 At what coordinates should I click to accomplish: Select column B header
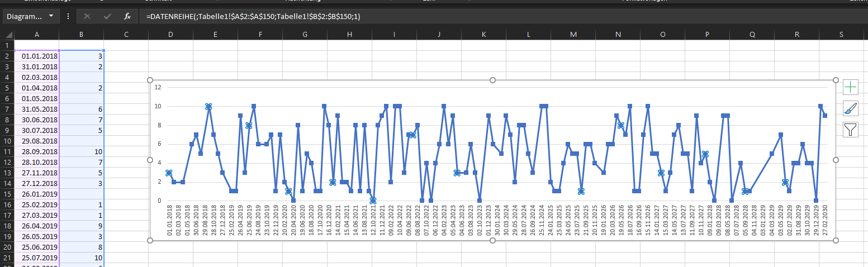[82, 34]
